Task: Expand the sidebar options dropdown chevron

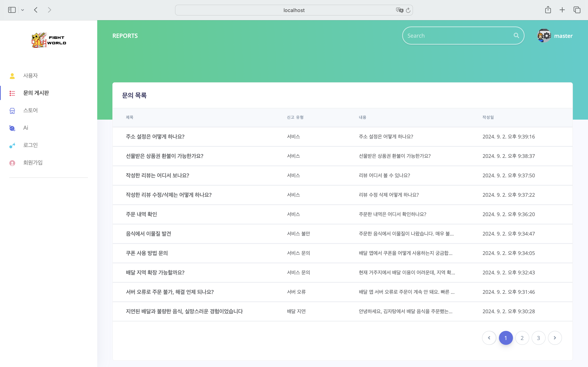Action: [x=23, y=10]
